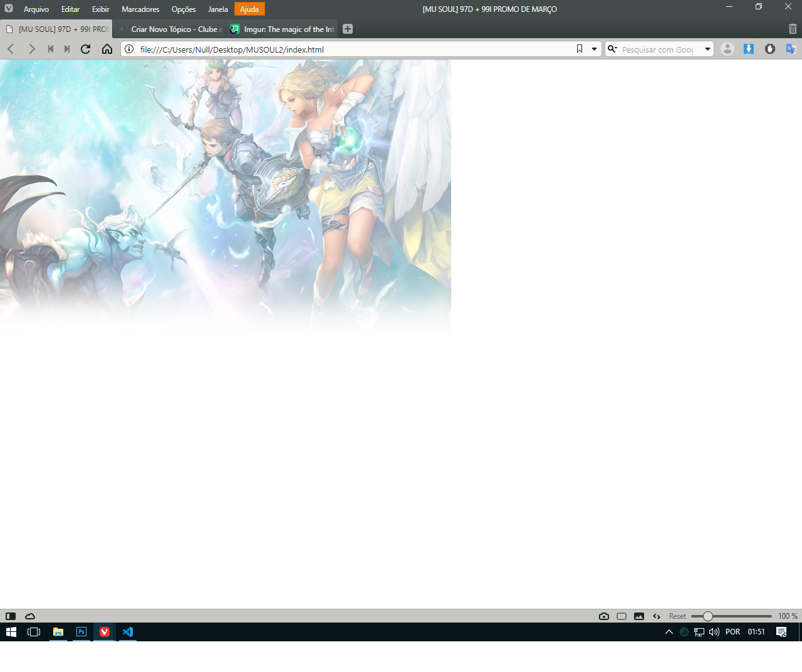Open Google Translate extension icon
The image size is (802, 672).
[791, 49]
